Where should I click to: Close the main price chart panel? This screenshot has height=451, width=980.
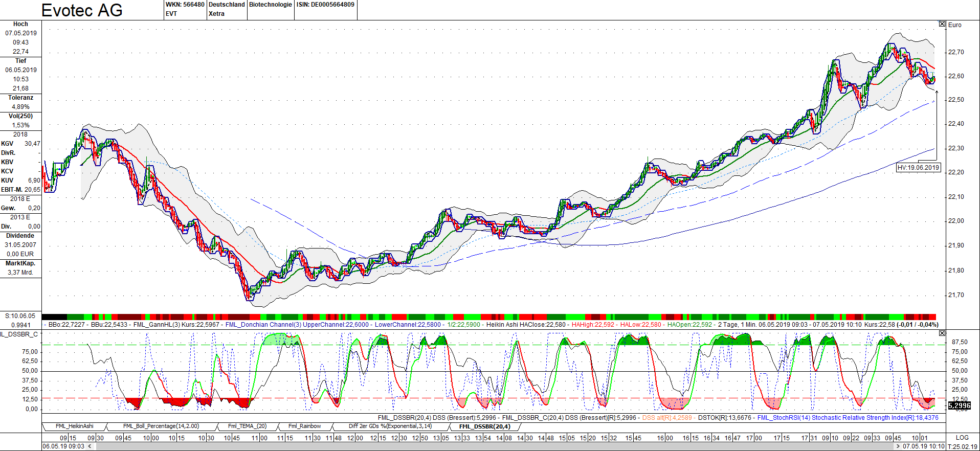(x=942, y=24)
